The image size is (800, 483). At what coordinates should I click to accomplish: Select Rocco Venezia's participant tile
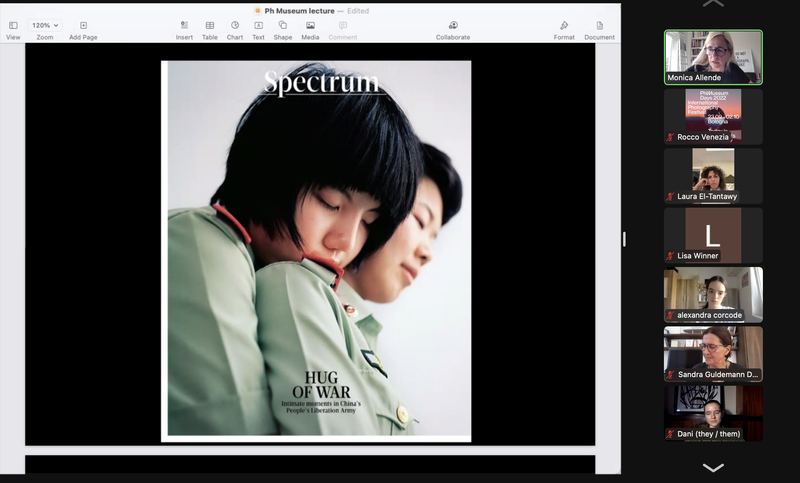click(713, 116)
